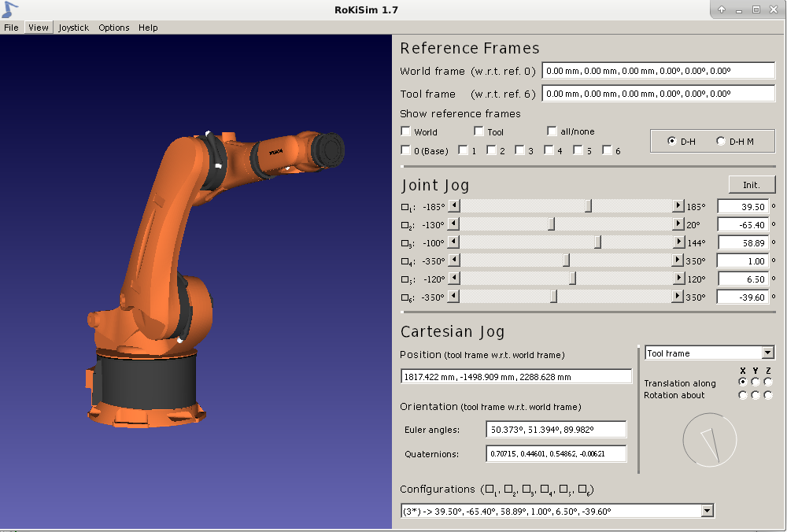787x532 pixels.
Task: Click the joint 3 value field 58.89
Action: [x=744, y=242]
